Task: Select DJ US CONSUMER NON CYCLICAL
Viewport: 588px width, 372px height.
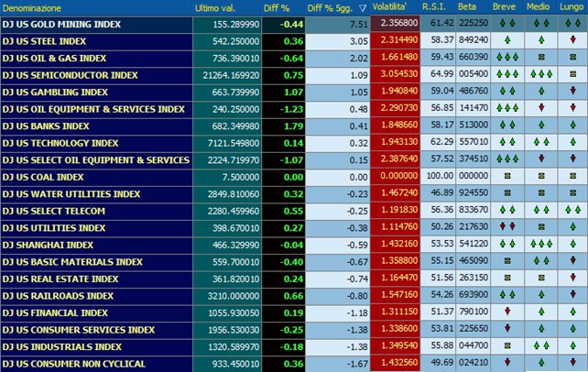Action: coord(74,364)
